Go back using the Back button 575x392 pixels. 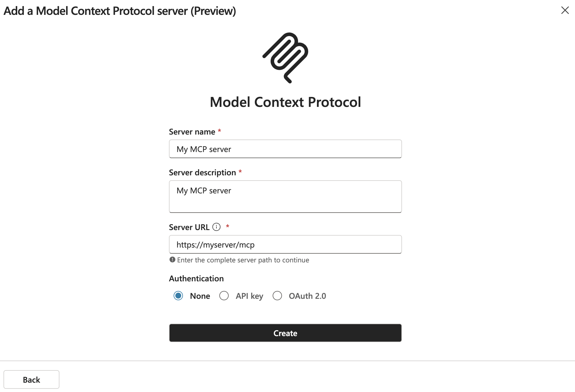point(31,379)
